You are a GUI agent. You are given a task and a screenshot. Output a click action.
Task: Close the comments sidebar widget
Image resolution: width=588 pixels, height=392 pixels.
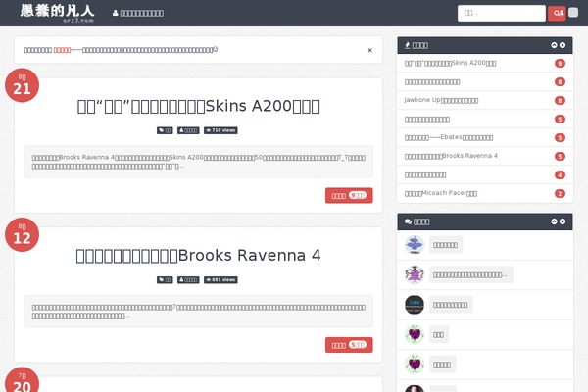563,221
